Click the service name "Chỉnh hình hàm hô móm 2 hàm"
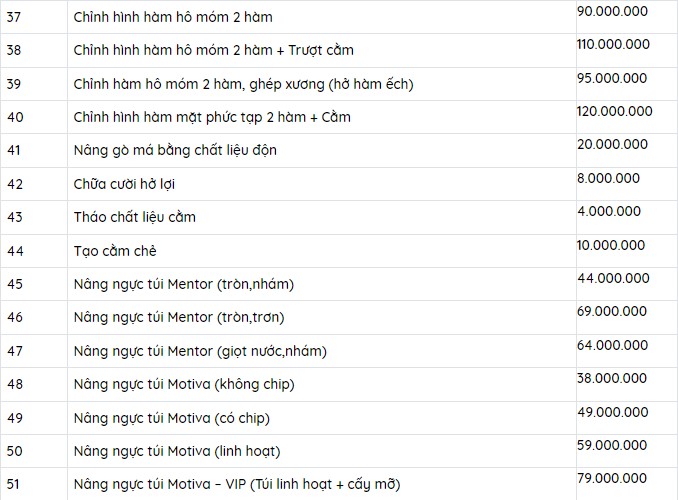 pyautogui.click(x=172, y=17)
